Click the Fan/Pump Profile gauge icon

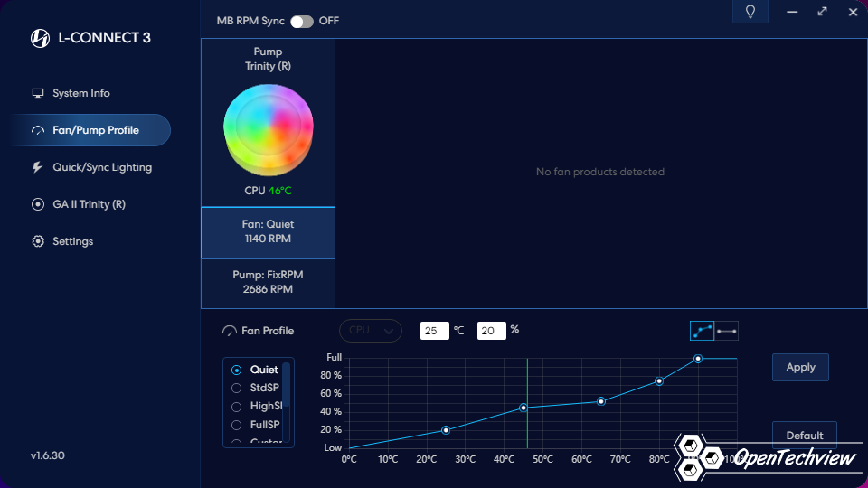(38, 130)
